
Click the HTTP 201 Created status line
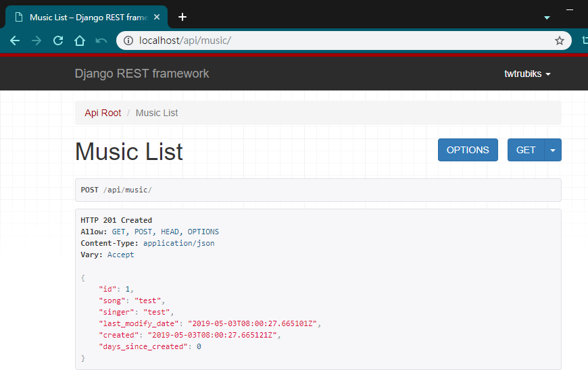(x=116, y=220)
